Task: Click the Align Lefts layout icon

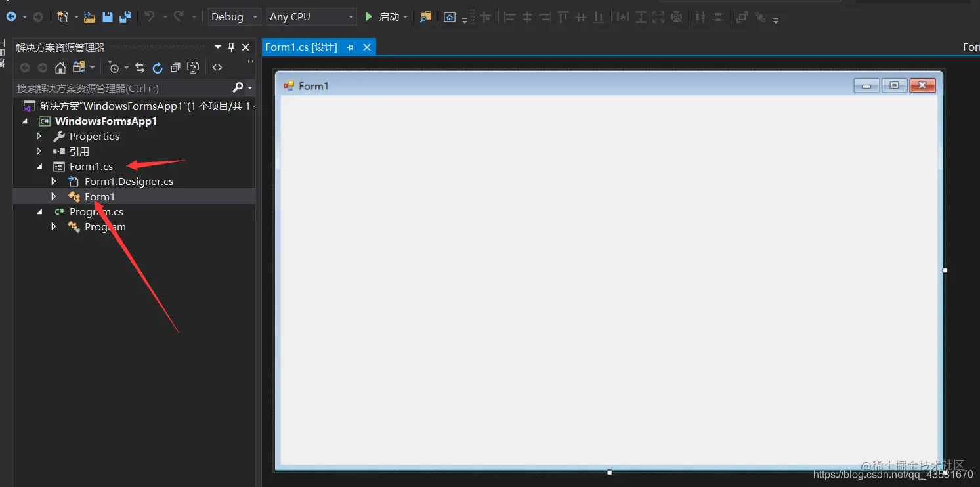Action: click(x=510, y=17)
